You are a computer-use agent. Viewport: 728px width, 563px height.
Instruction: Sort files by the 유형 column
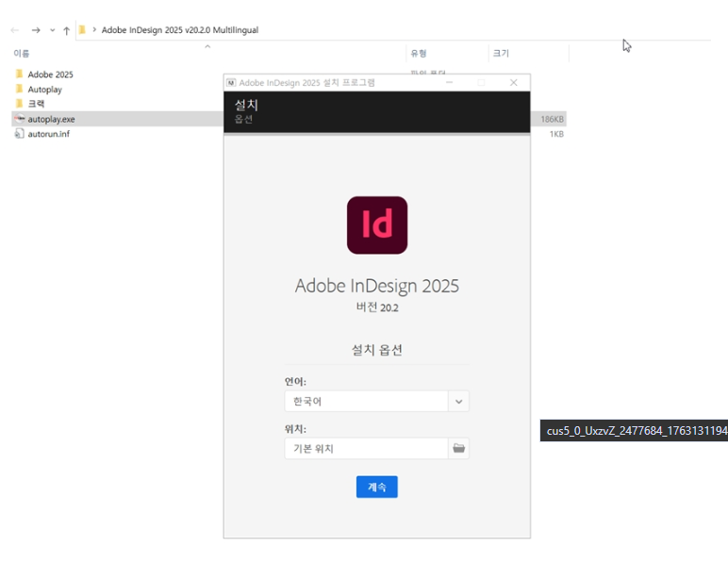419,54
